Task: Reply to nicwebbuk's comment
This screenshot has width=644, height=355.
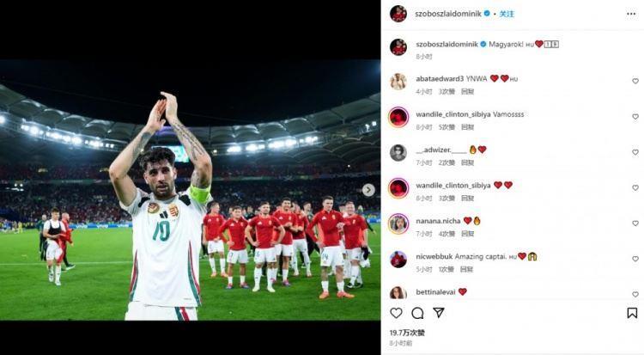Action: (x=466, y=269)
